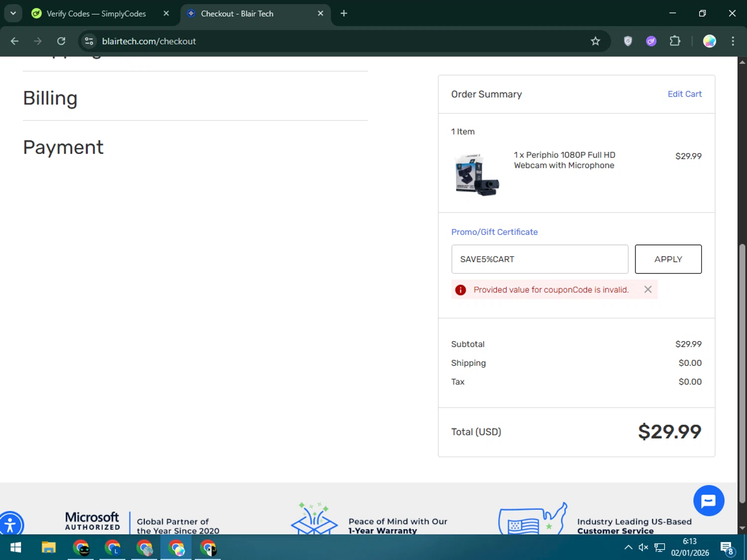Screen dimensions: 747x560
Task: Open the fifth Chrome taskbar icon
Action: tap(208, 548)
